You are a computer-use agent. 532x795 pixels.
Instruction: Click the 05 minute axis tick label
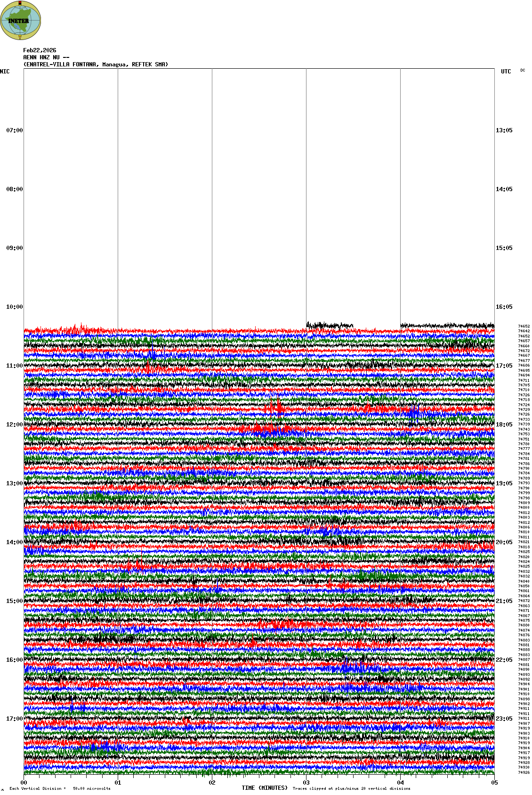494,783
